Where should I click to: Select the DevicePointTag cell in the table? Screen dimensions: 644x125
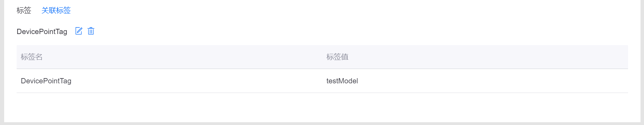[46, 81]
